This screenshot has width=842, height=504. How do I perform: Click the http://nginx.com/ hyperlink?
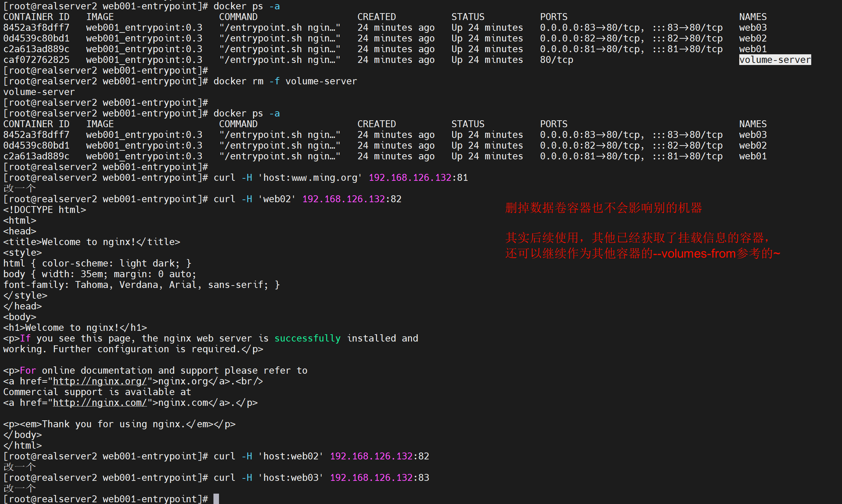100,403
